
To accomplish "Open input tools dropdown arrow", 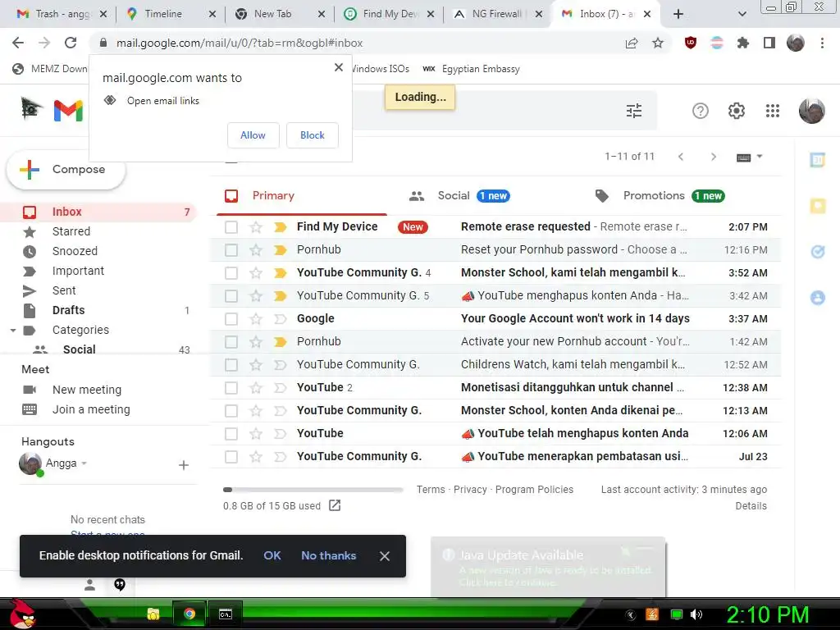I will (x=759, y=157).
